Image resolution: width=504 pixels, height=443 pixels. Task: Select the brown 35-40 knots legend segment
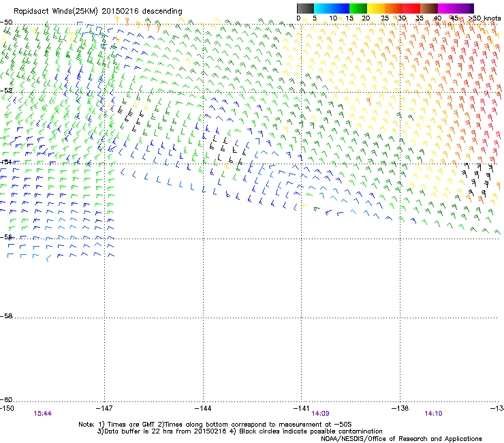click(429, 8)
